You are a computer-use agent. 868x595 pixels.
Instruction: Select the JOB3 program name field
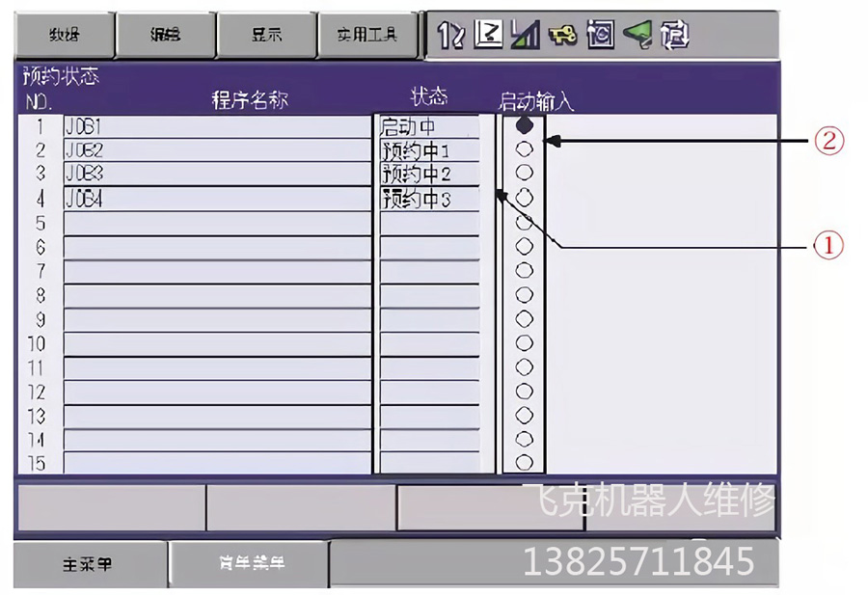(218, 174)
